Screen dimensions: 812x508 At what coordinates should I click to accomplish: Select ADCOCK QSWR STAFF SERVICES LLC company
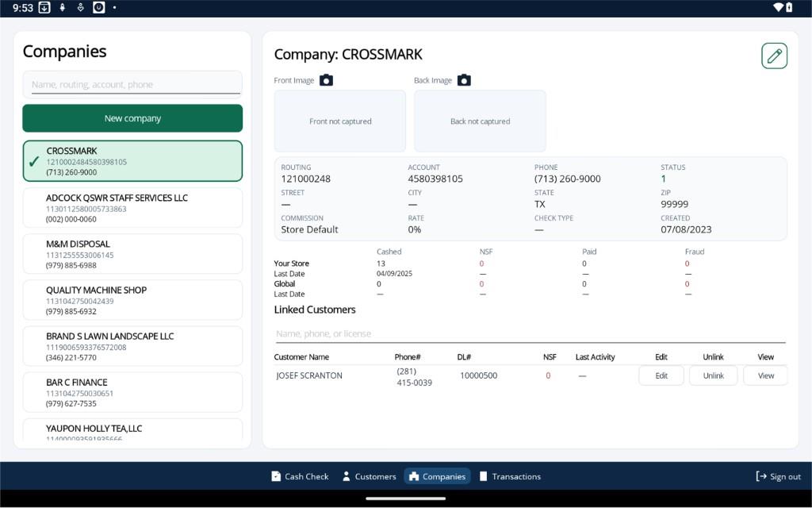tap(132, 208)
